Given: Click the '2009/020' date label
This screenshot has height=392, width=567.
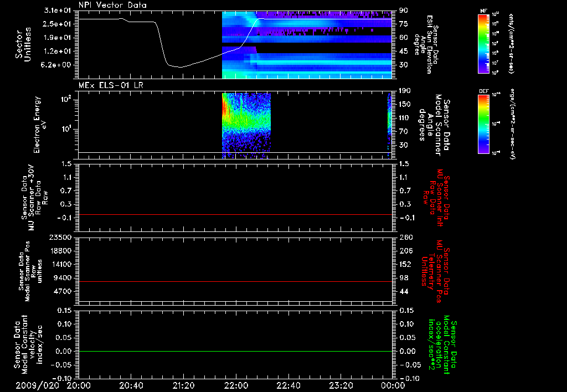Looking at the screenshot, I should click(37, 385).
